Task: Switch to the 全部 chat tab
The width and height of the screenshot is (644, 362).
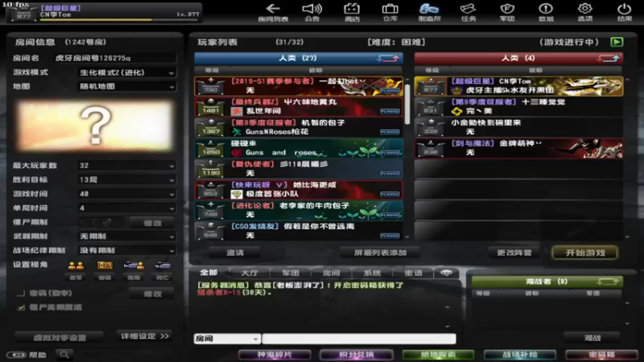Action: pos(208,273)
